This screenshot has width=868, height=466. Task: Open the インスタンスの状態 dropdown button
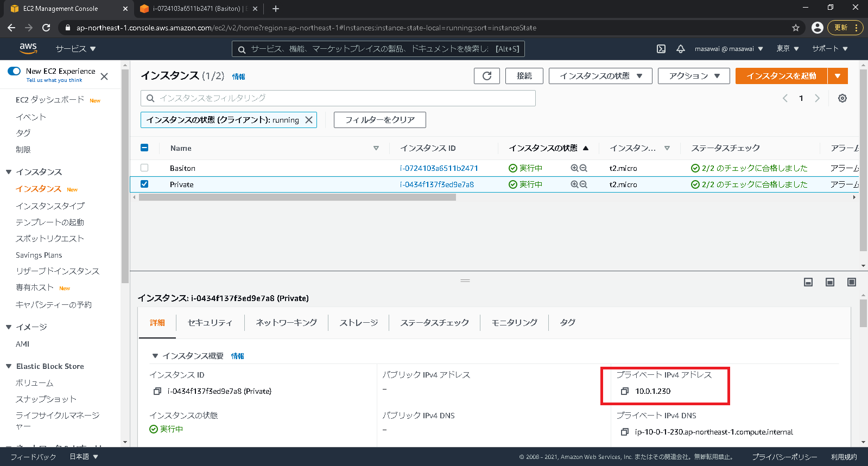click(x=601, y=76)
